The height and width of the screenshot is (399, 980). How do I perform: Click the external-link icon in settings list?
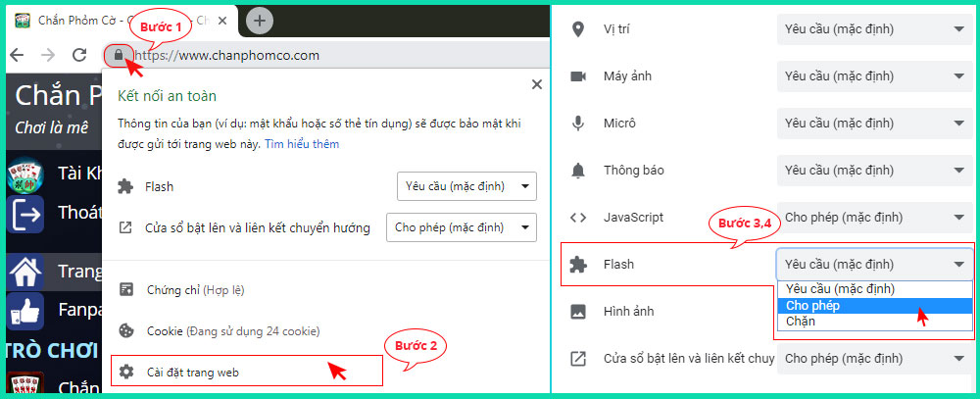tap(578, 359)
